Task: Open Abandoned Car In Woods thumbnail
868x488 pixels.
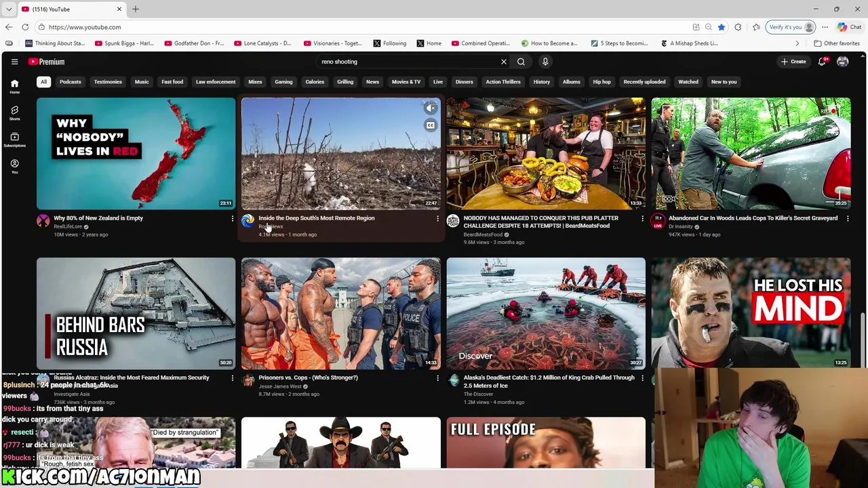Action: click(751, 154)
